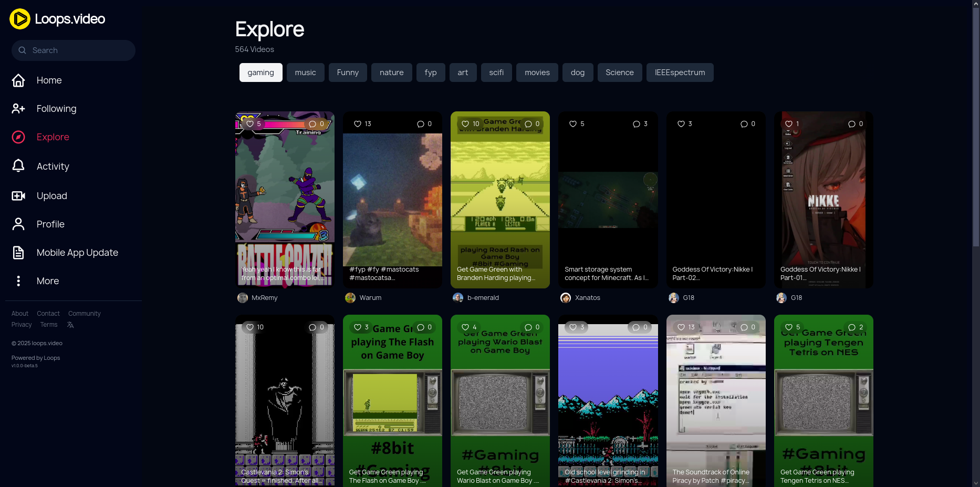Image resolution: width=980 pixels, height=487 pixels.
Task: Click the search input field
Action: point(73,50)
